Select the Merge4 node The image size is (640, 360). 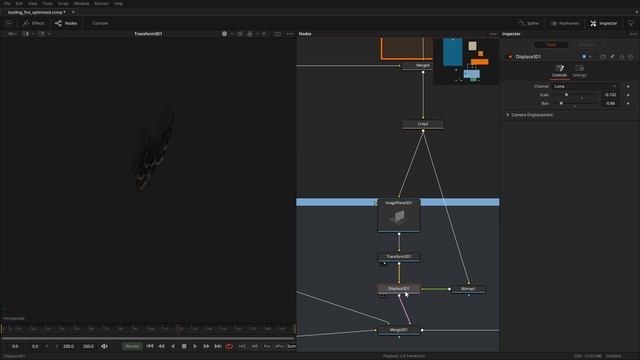[x=417, y=65]
